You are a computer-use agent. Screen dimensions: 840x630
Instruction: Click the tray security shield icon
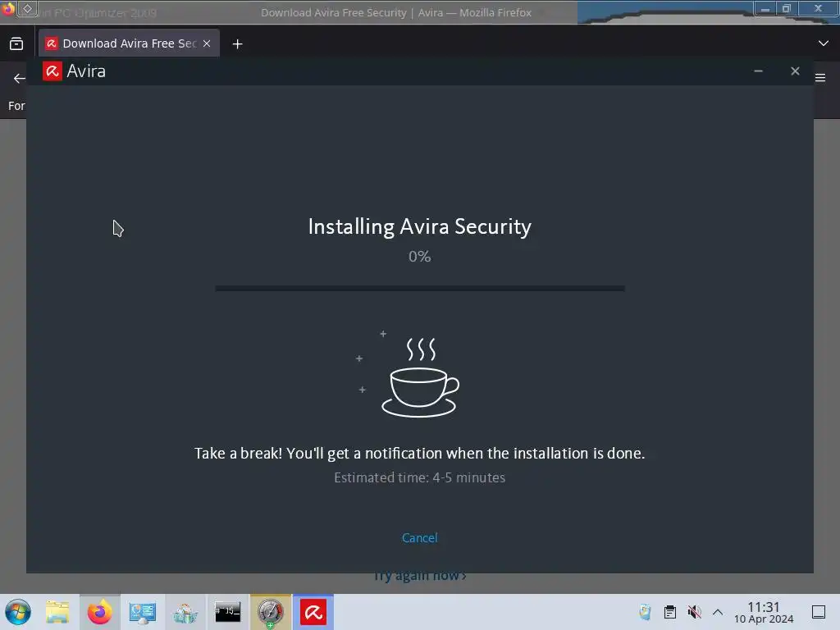click(x=645, y=612)
